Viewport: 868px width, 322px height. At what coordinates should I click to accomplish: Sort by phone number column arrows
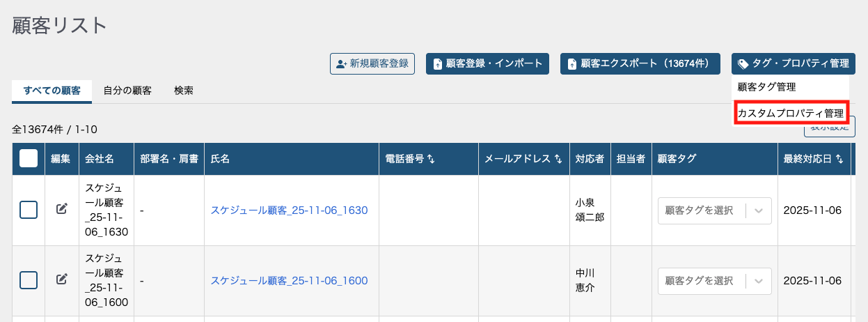click(432, 159)
